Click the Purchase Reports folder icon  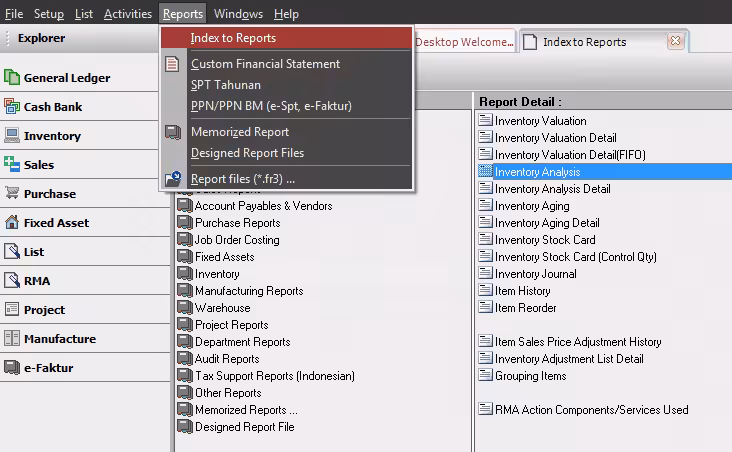tap(185, 223)
